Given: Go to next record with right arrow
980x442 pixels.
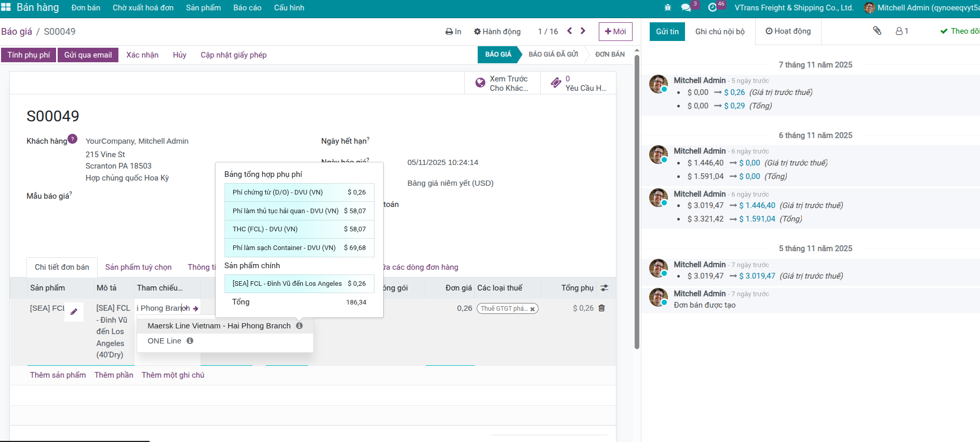Looking at the screenshot, I should point(583,31).
